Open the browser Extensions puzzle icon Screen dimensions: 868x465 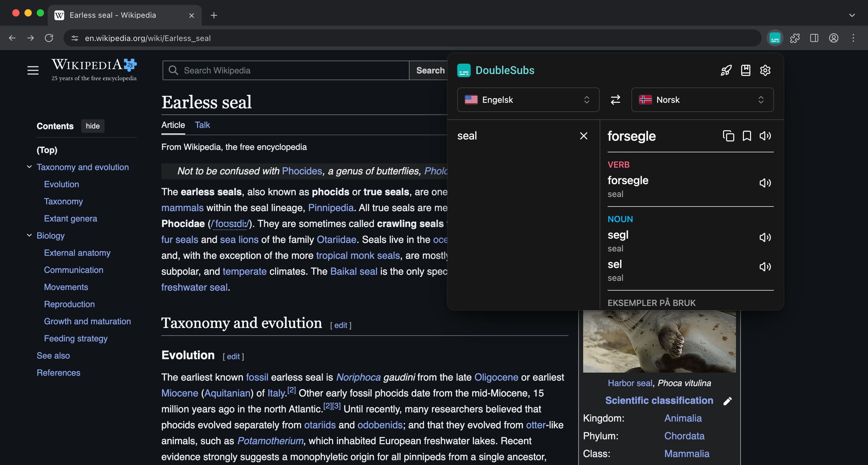[795, 38]
